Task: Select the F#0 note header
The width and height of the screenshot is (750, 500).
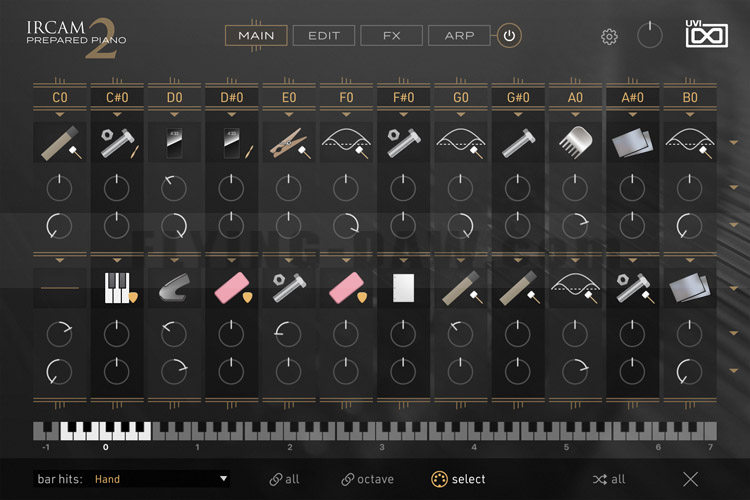Action: (x=403, y=98)
